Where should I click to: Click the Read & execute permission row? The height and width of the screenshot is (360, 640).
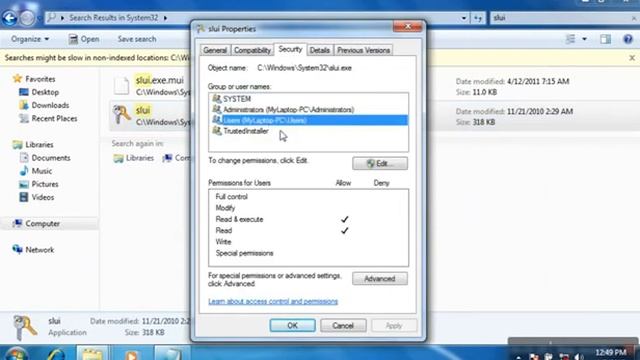(x=308, y=219)
